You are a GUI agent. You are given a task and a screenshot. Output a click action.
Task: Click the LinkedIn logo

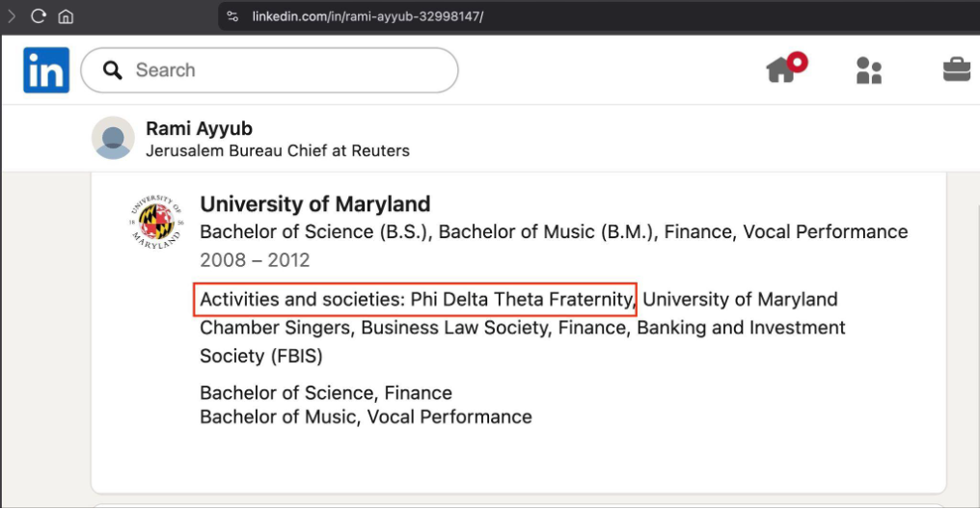pos(46,70)
